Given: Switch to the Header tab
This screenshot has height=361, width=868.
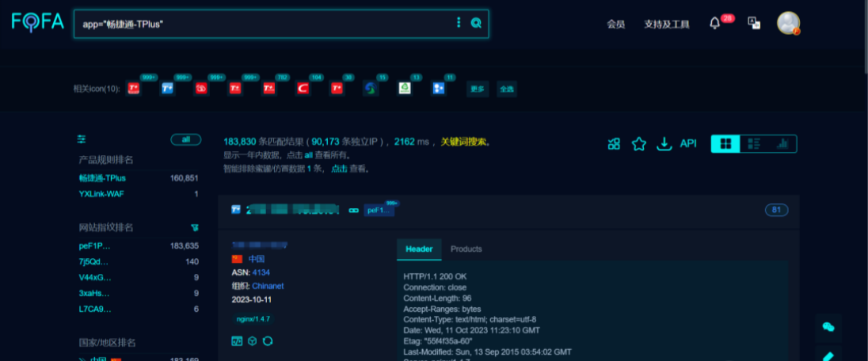Looking at the screenshot, I should (x=419, y=249).
